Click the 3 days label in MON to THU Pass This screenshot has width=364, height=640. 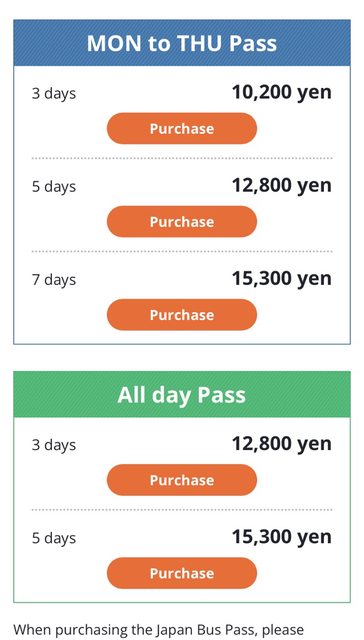tap(54, 94)
